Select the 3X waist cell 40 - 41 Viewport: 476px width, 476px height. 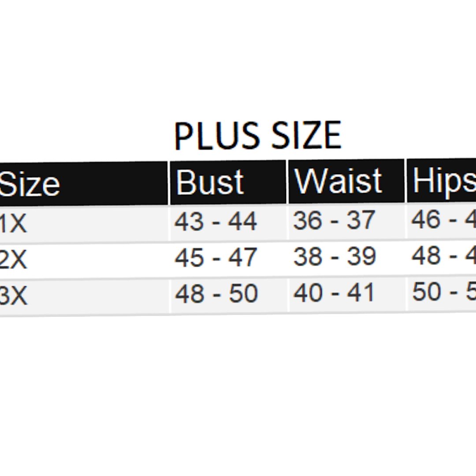(x=334, y=293)
